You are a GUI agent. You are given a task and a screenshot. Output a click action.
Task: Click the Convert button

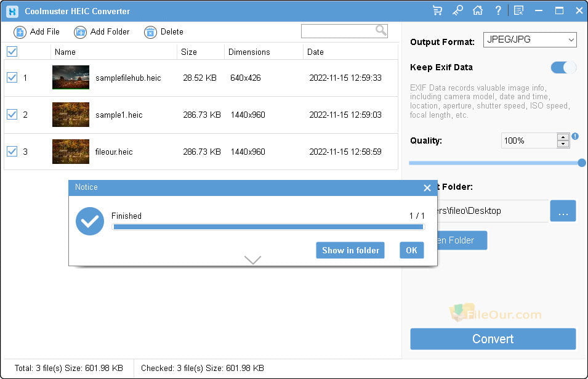(493, 339)
